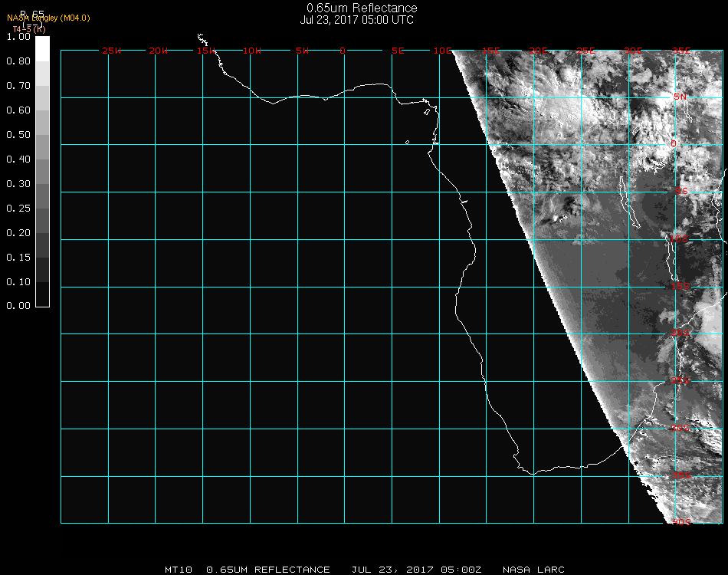728x575 pixels.
Task: Click the 0 equator latitude label on the right
Action: tap(674, 143)
